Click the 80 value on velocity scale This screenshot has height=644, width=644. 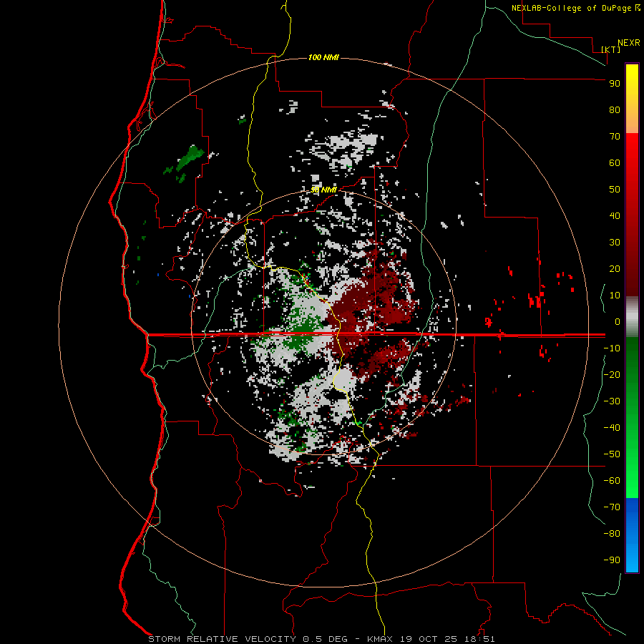click(615, 110)
